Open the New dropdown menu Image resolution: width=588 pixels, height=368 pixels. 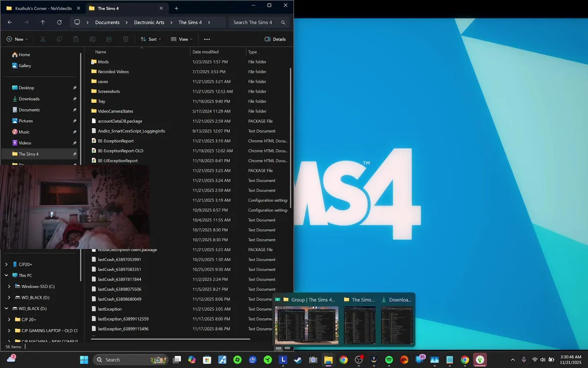pyautogui.click(x=17, y=39)
